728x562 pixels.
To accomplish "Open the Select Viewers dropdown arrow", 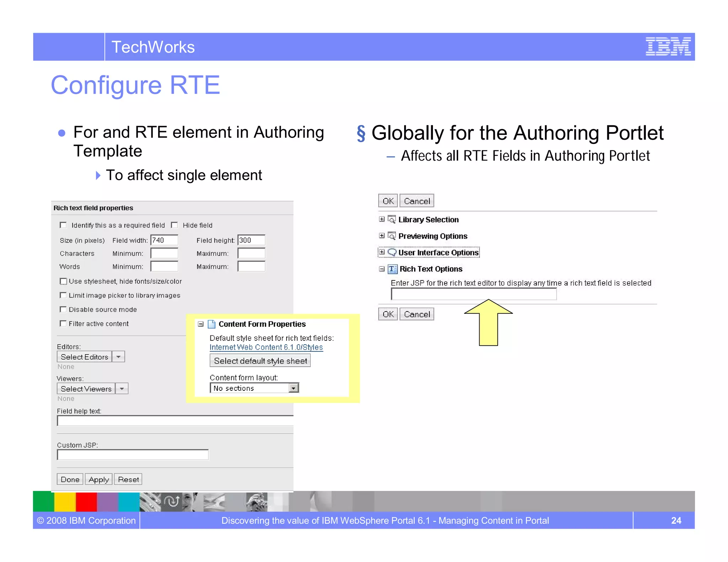I will [x=122, y=389].
